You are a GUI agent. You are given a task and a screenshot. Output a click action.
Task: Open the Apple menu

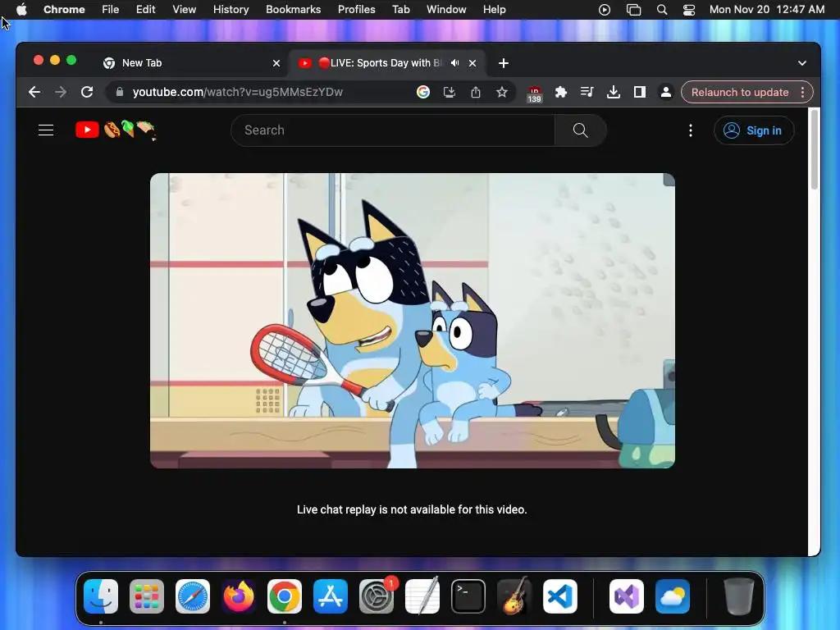pyautogui.click(x=21, y=10)
